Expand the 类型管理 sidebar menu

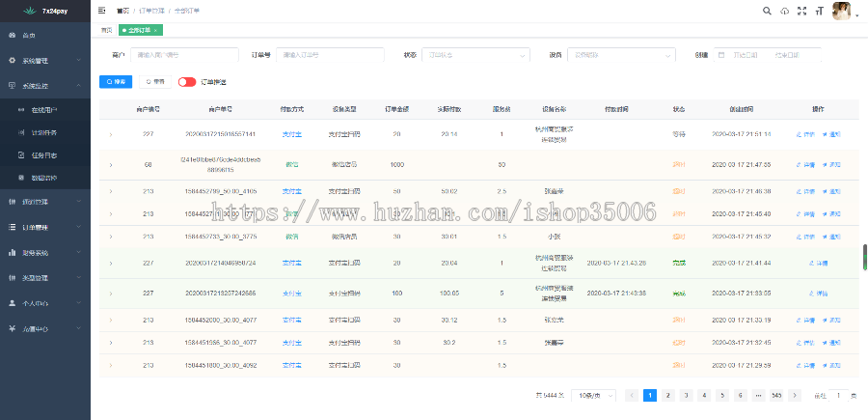44,278
